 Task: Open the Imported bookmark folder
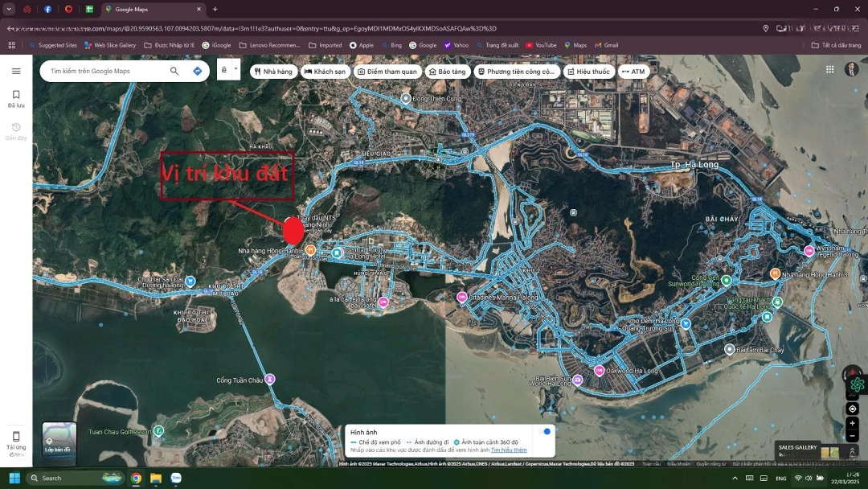325,45
